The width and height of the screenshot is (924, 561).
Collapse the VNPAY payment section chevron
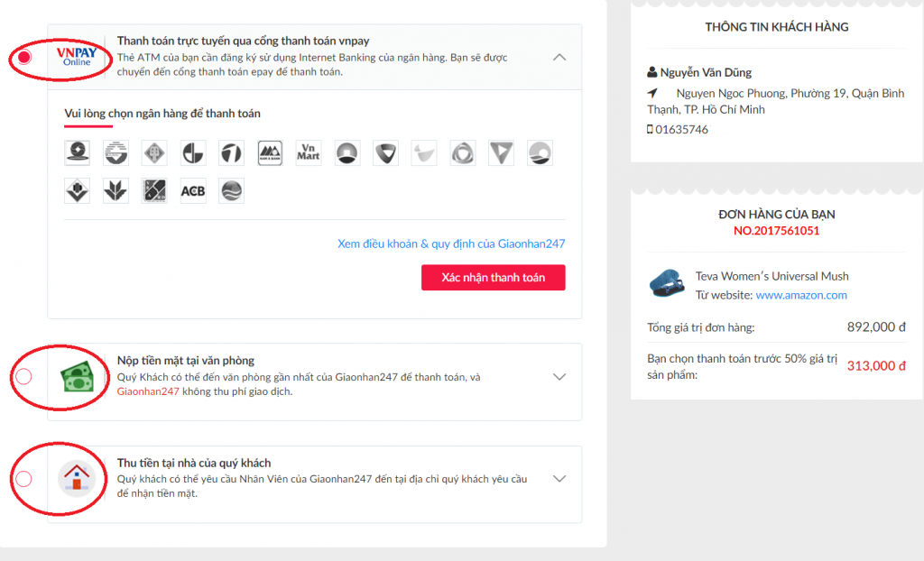click(559, 57)
